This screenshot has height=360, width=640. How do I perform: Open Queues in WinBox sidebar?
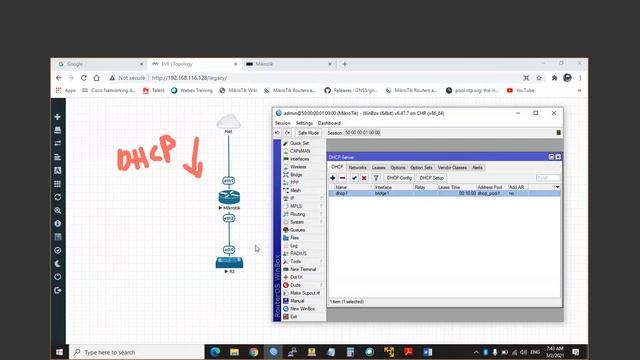pyautogui.click(x=298, y=230)
